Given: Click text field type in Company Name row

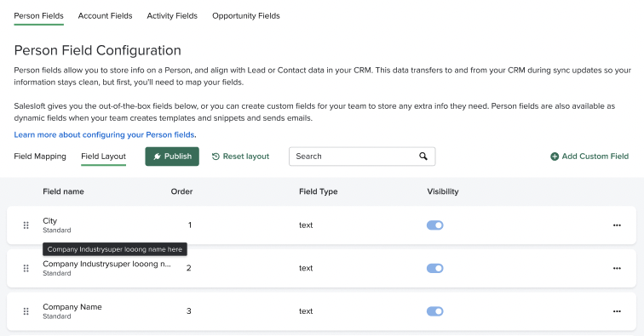Looking at the screenshot, I should point(306,311).
